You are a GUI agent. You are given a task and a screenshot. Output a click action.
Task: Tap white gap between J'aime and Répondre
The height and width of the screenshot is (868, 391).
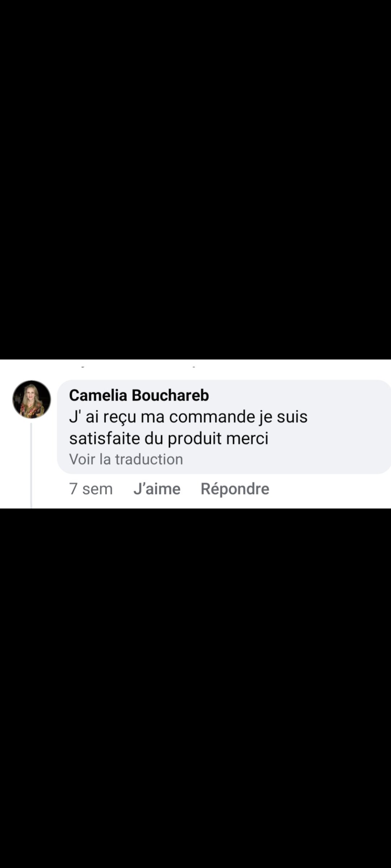190,489
